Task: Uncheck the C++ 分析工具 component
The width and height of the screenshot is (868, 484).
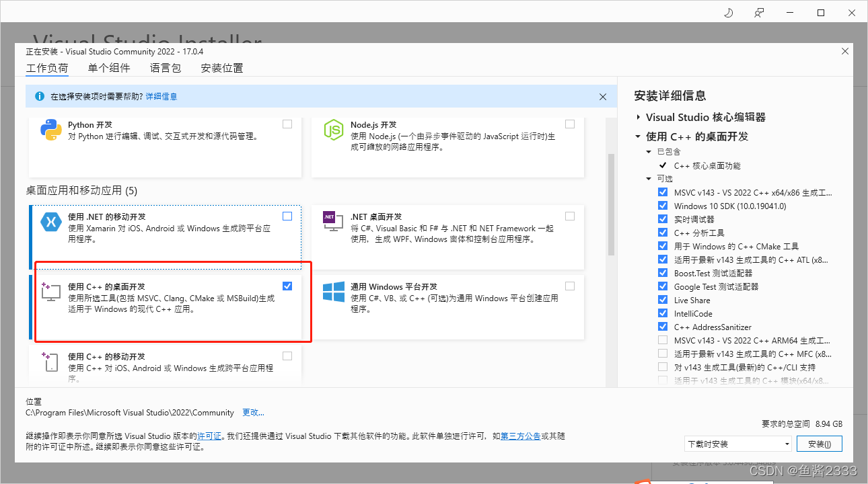Action: coord(663,233)
